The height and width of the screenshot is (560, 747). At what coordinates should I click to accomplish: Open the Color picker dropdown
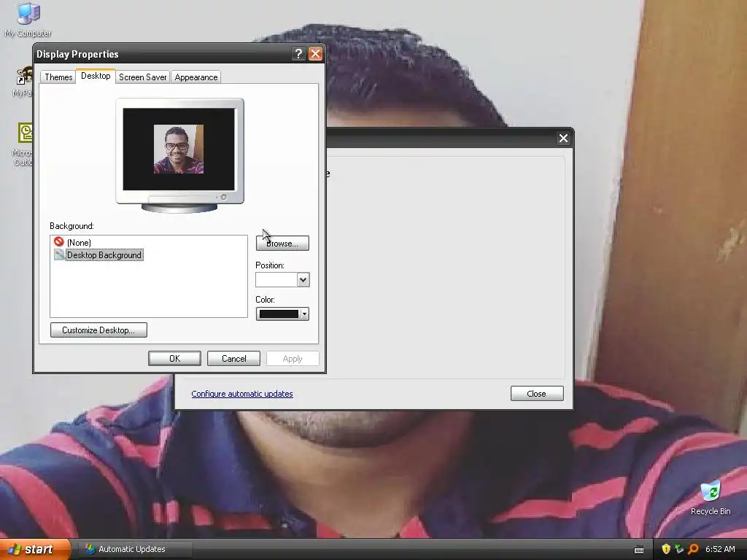coord(282,314)
